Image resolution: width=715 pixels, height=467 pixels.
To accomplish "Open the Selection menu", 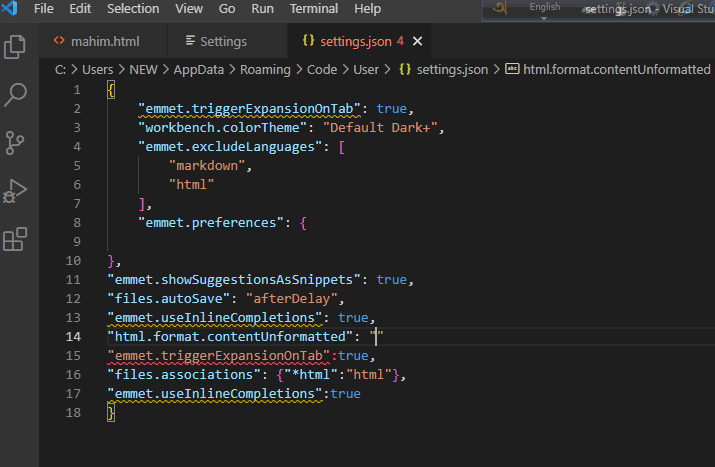I will coord(133,9).
